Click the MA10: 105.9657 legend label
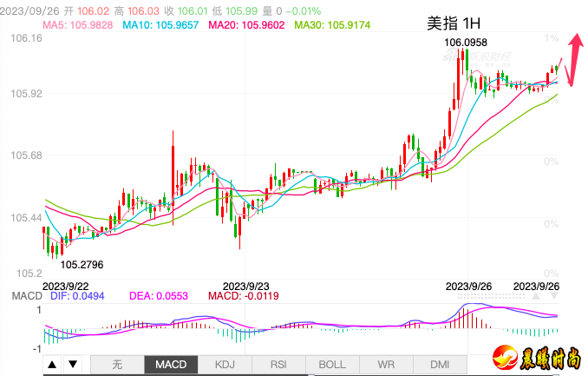Image resolution: width=588 pixels, height=376 pixels. pyautogui.click(x=160, y=25)
